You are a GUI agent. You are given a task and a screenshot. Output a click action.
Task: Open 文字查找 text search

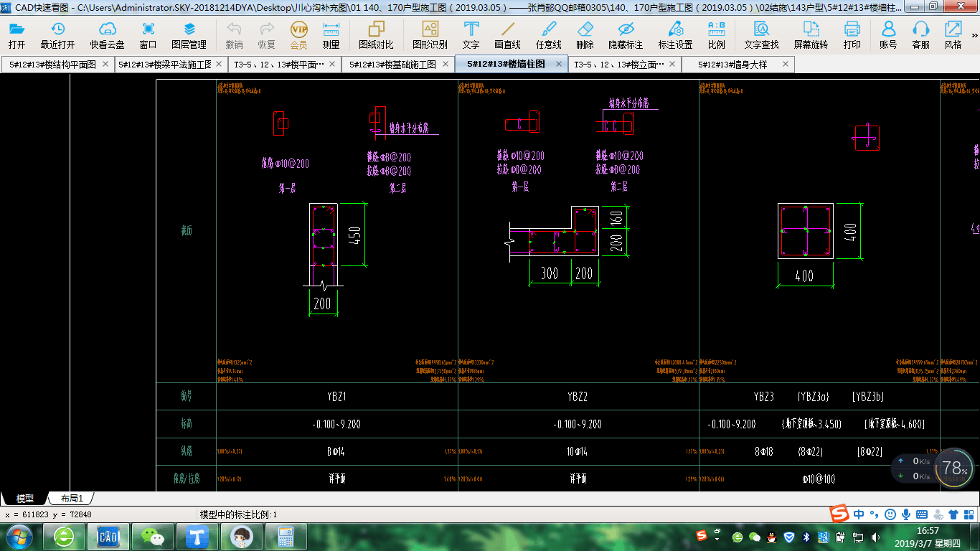tap(761, 35)
